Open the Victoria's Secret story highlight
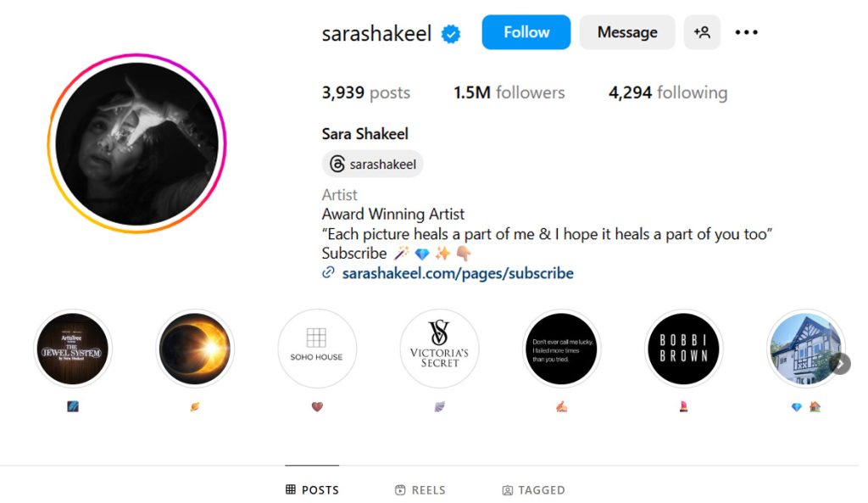This screenshot has height=503, width=868. [440, 349]
